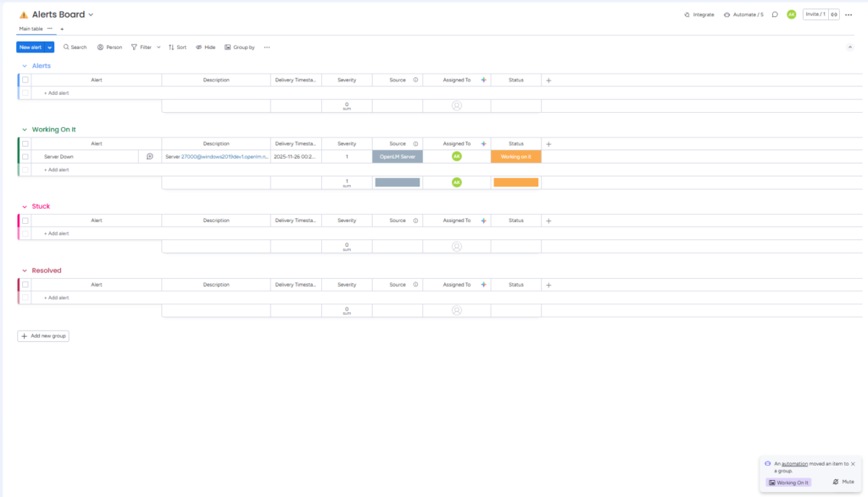This screenshot has width=868, height=497.
Task: Open board discussion chat bubble icon
Action: 775,14
